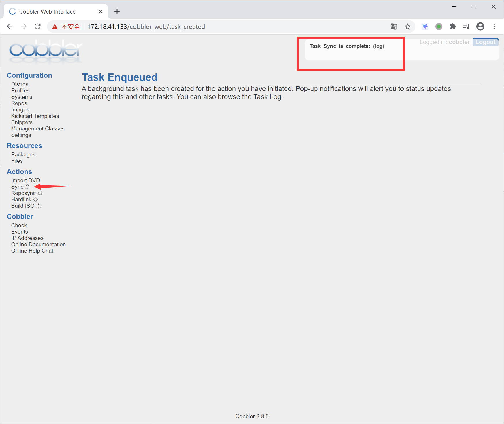Open the Events page under Cobbler

(19, 232)
